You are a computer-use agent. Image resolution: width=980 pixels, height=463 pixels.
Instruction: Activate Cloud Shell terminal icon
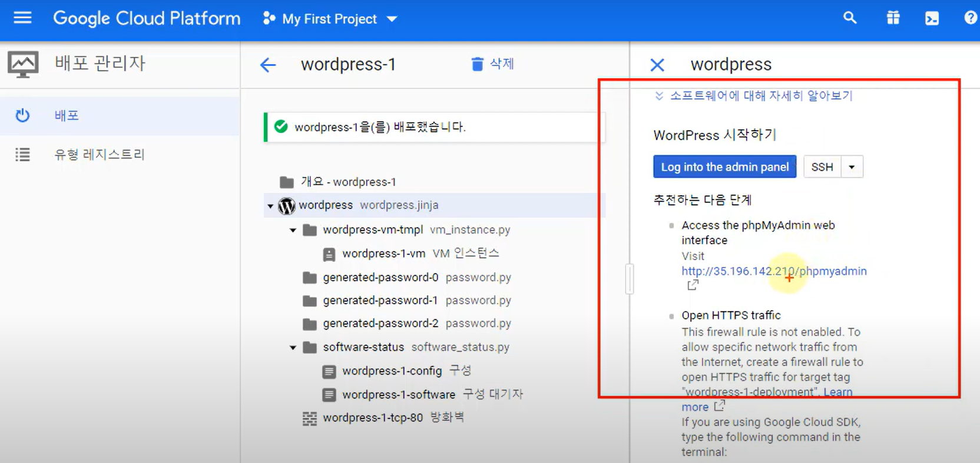tap(932, 18)
